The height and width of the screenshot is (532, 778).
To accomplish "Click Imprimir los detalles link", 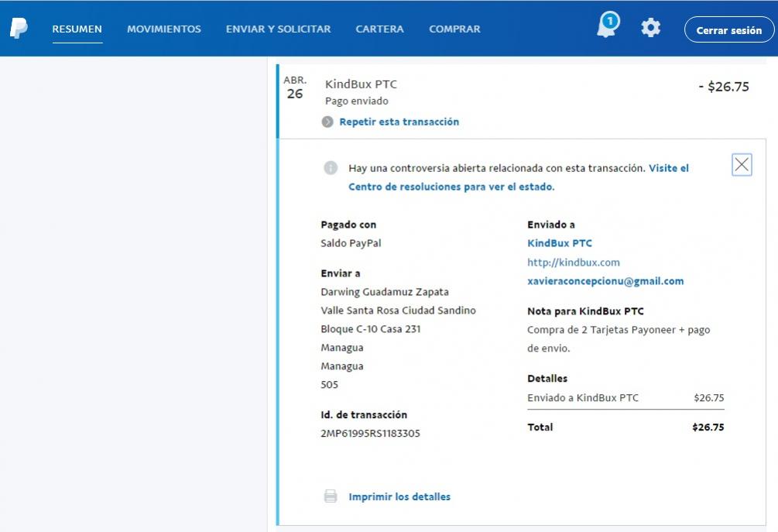I will [399, 496].
